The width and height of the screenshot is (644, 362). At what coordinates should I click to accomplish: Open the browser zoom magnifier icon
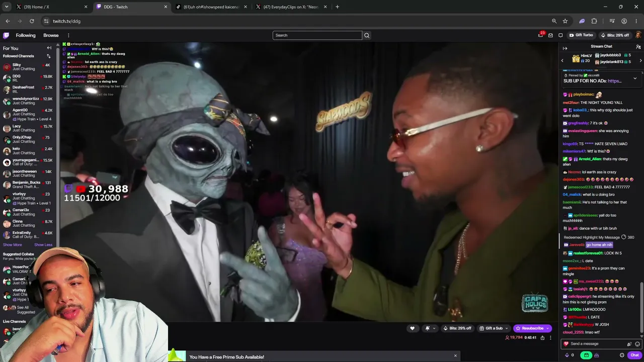click(x=554, y=21)
